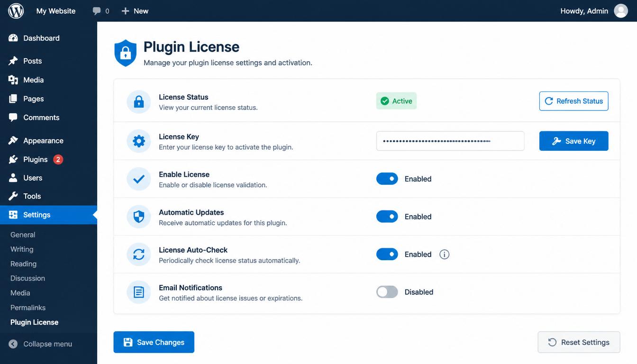Click the Enable License checkmark icon
637x364 pixels.
(x=139, y=179)
